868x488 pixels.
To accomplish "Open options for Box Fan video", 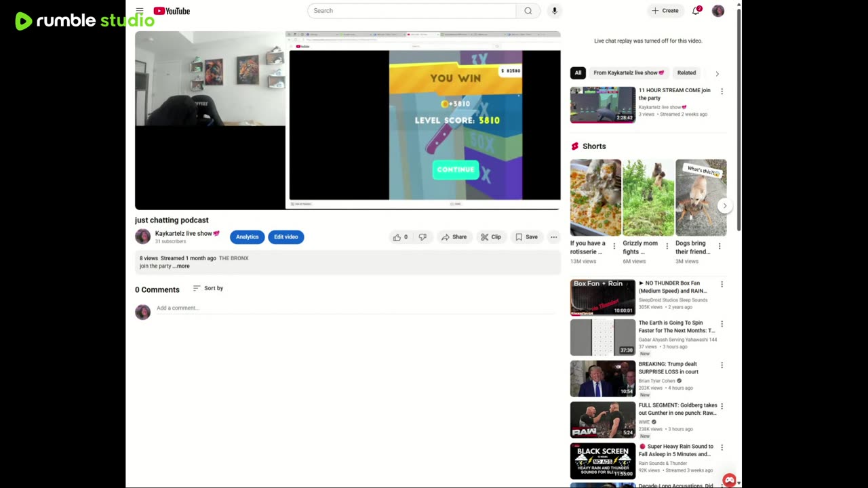I will click(x=722, y=285).
